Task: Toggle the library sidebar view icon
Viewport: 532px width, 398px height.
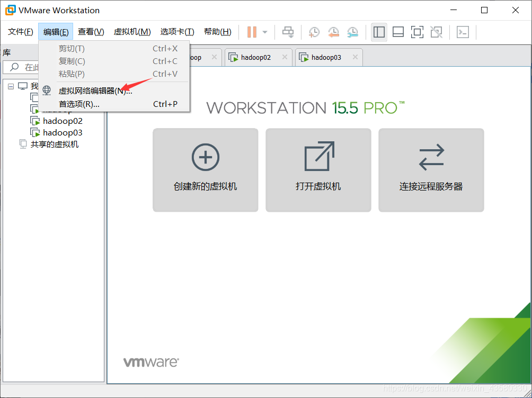Action: pyautogui.click(x=379, y=32)
